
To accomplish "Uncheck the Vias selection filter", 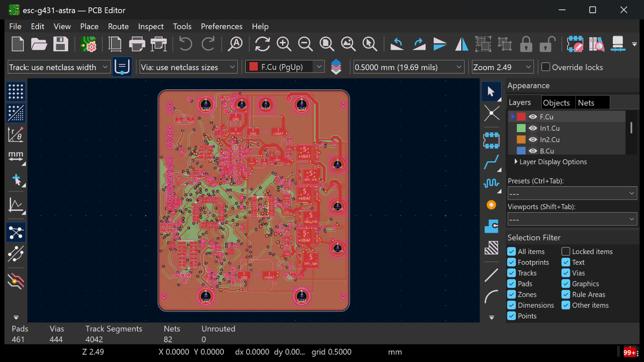I will click(x=566, y=273).
